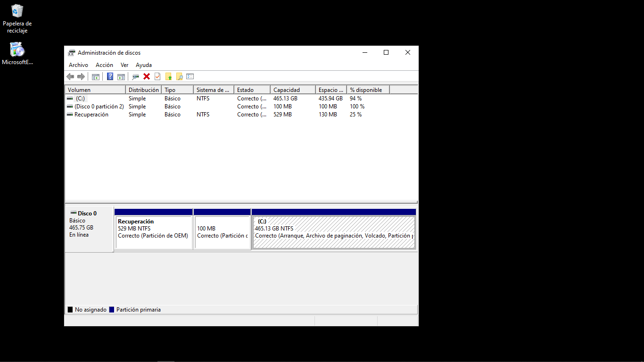644x362 pixels.
Task: Click the 465.13 GB capacity cell
Action: (x=285, y=99)
